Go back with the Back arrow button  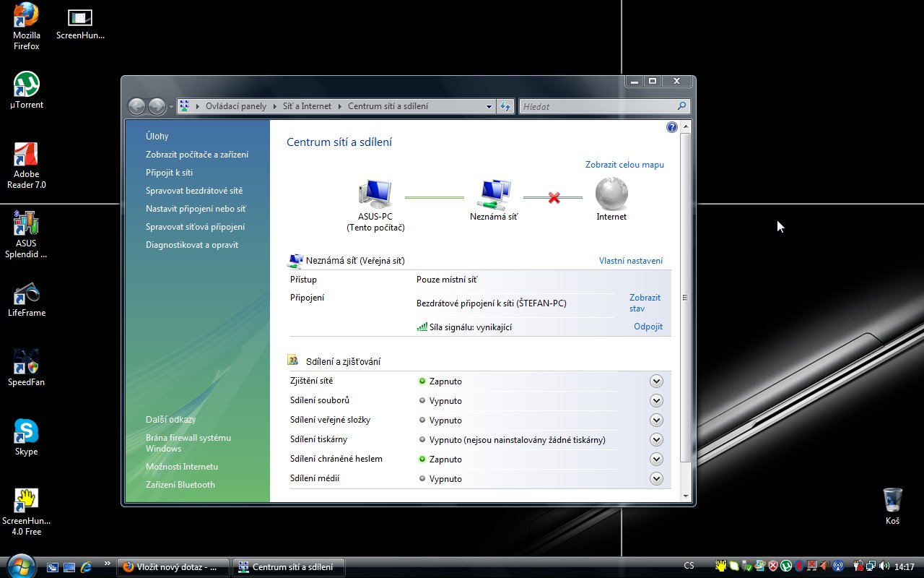point(137,106)
